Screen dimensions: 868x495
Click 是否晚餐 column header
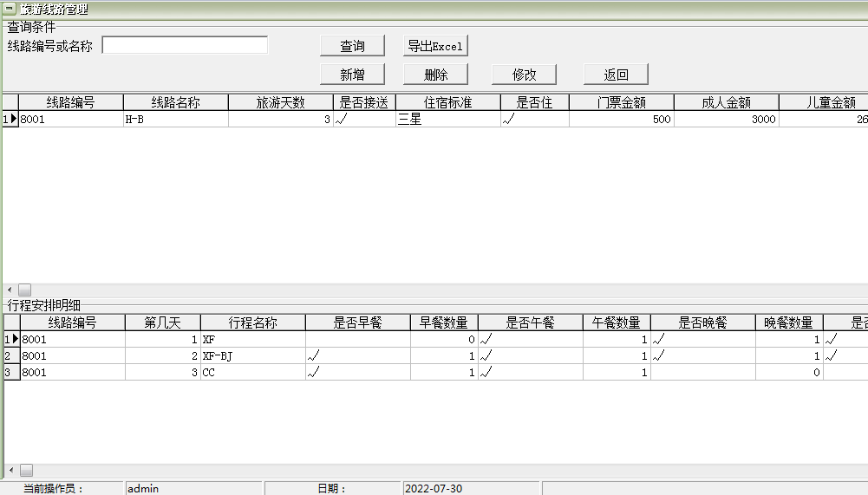pos(703,322)
